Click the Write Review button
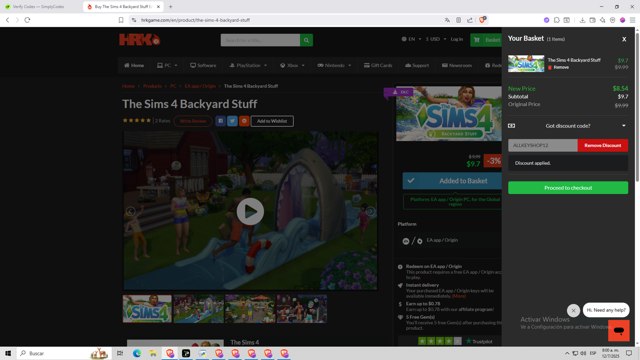The image size is (640, 360). tap(193, 121)
